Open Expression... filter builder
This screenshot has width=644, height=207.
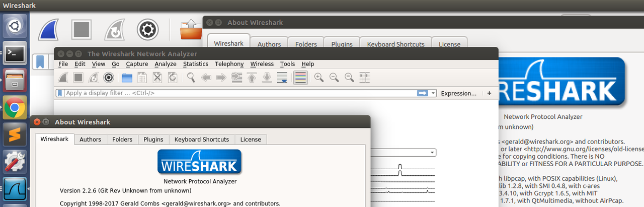pos(458,93)
